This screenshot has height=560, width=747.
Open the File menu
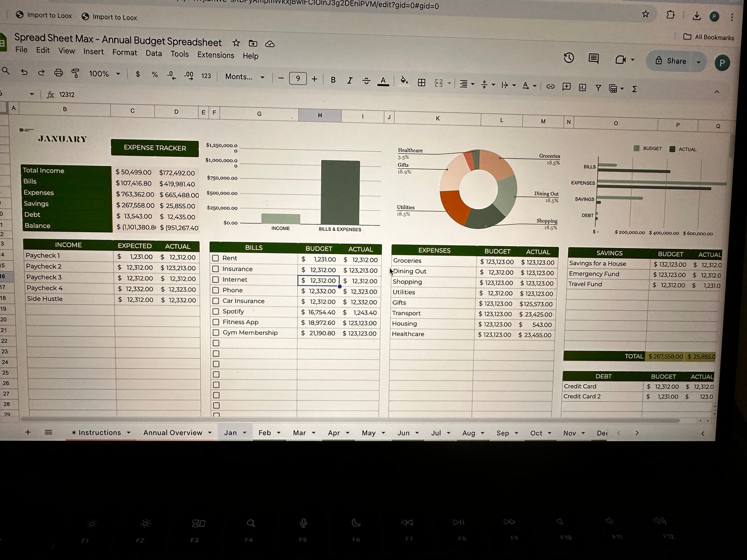(21, 49)
